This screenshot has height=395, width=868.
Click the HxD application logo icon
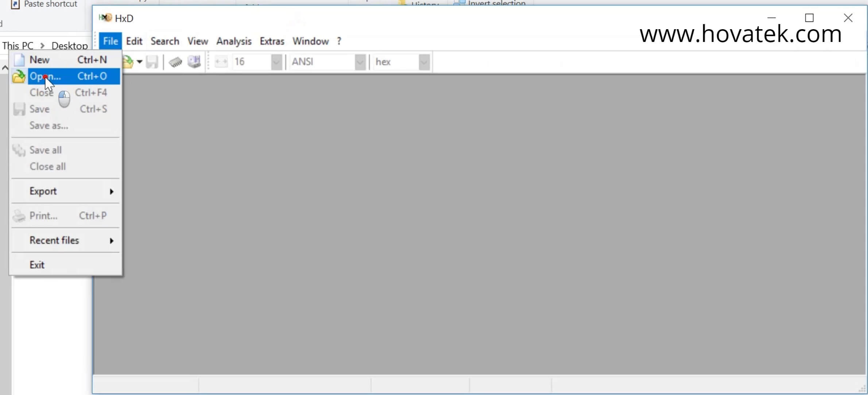[105, 18]
